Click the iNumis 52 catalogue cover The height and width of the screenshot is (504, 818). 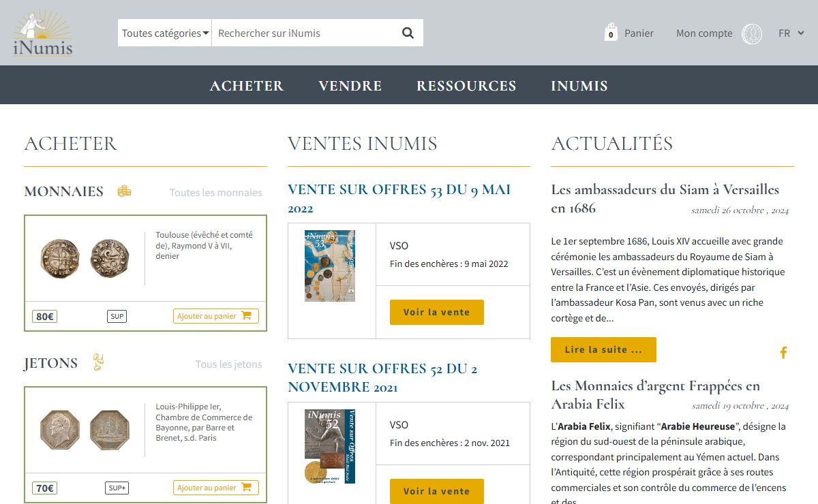pyautogui.click(x=330, y=446)
